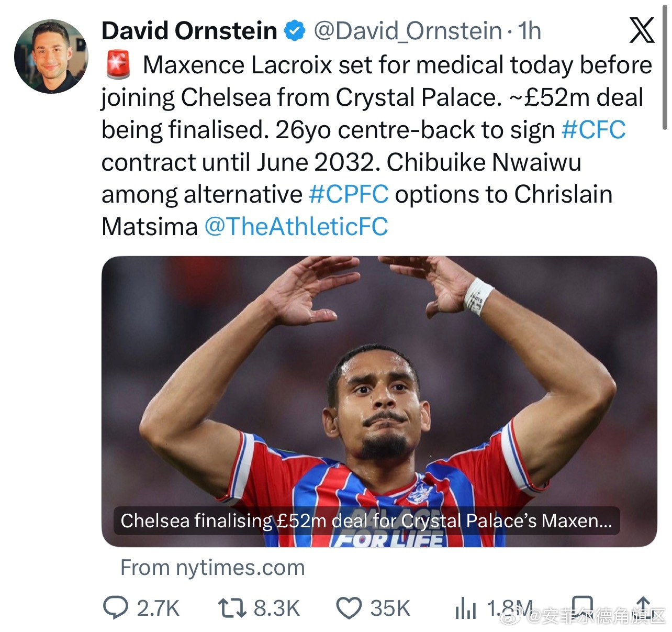Tap the share upload icon
Screen dimensions: 672x632
[x=644, y=607]
